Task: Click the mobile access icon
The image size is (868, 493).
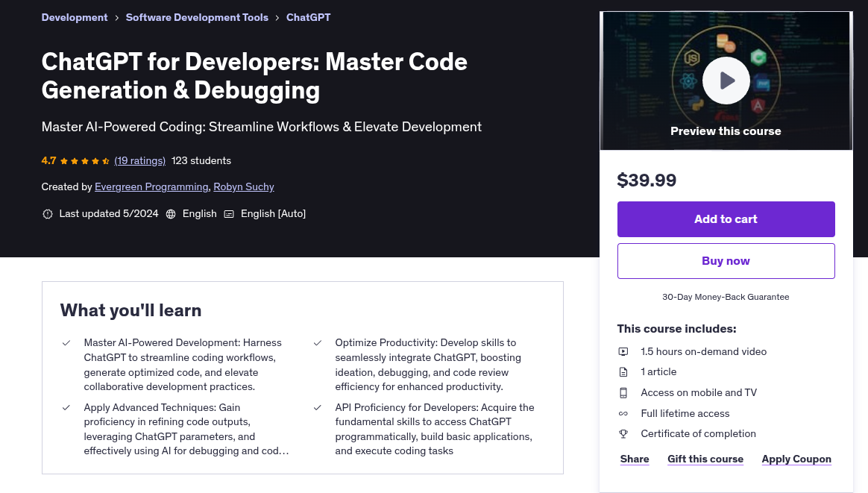Action: point(623,393)
